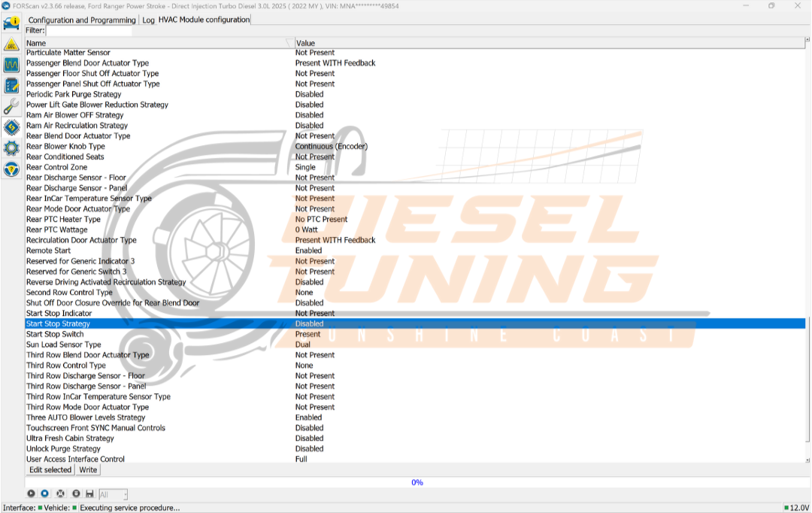Select the Unlock Purge Strategy row
Screen dimensions: 812x513
pos(415,449)
